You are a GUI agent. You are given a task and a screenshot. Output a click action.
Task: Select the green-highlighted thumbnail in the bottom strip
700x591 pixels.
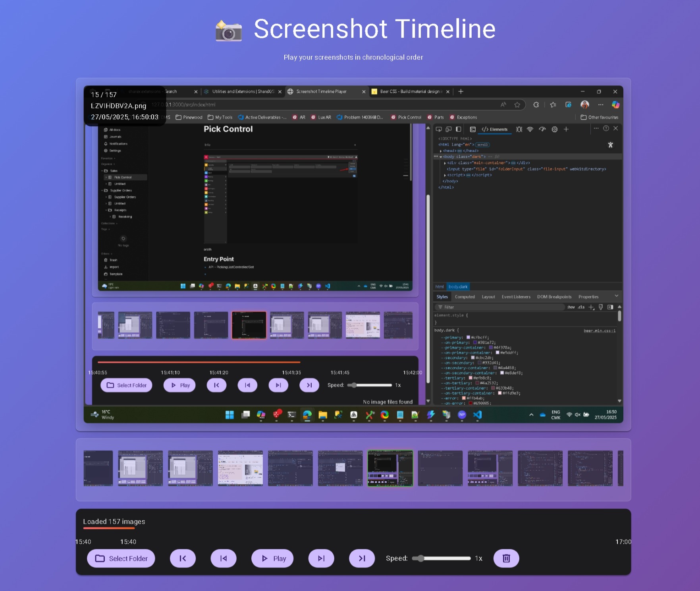390,468
